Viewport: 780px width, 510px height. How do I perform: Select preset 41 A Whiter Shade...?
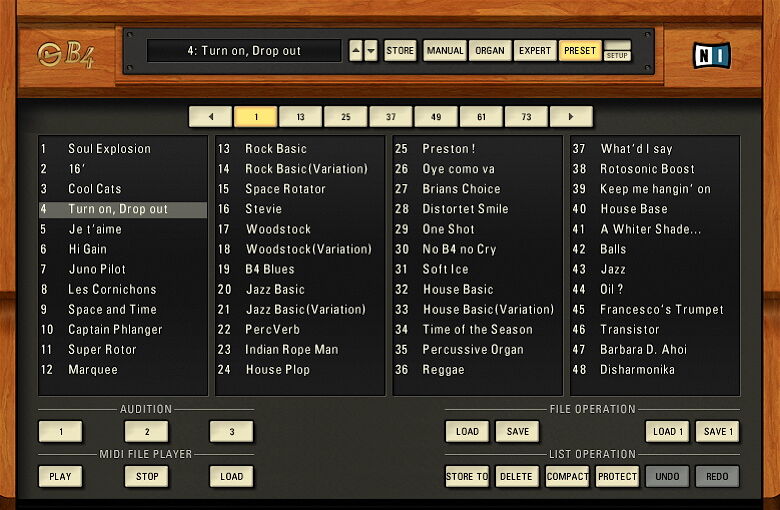[655, 229]
